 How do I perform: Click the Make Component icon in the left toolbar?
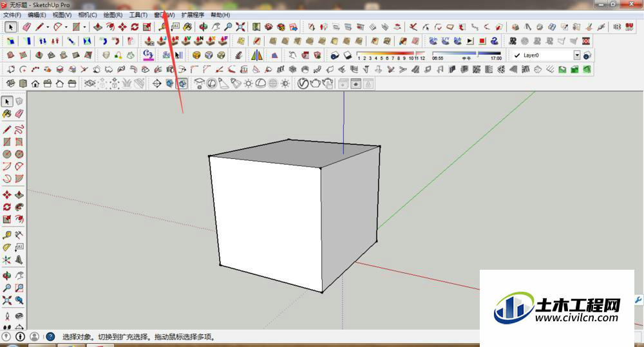pyautogui.click(x=19, y=102)
